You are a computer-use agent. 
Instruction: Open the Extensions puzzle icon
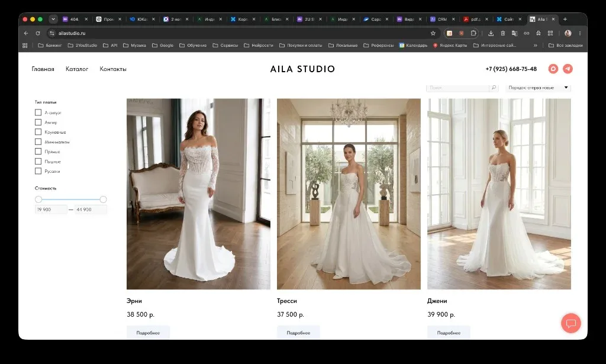473,33
